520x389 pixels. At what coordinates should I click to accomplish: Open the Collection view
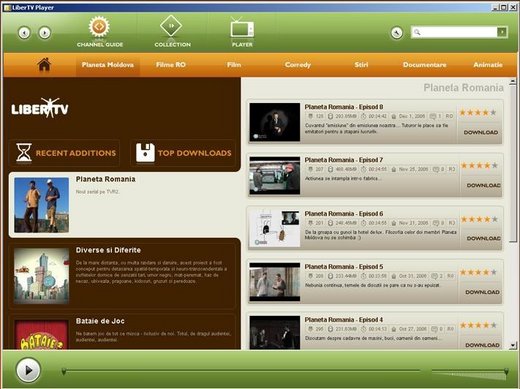click(x=172, y=32)
